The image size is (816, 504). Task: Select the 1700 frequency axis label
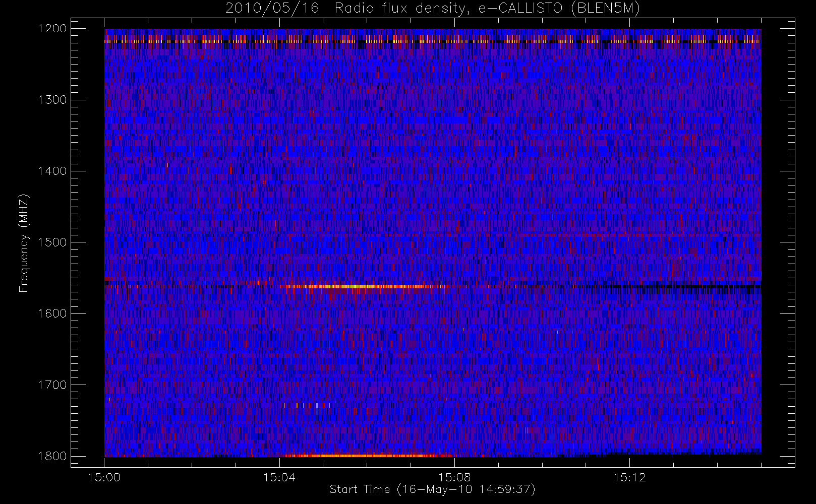pyautogui.click(x=52, y=385)
